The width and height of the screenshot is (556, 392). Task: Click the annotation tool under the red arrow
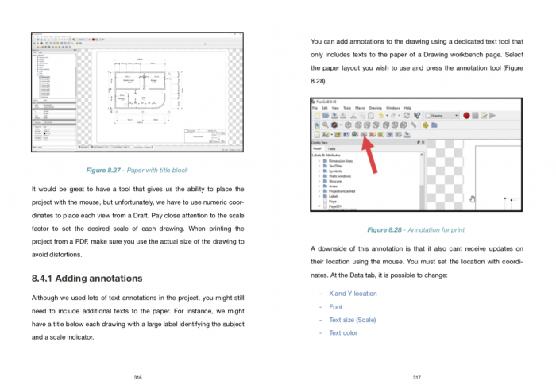coord(364,135)
